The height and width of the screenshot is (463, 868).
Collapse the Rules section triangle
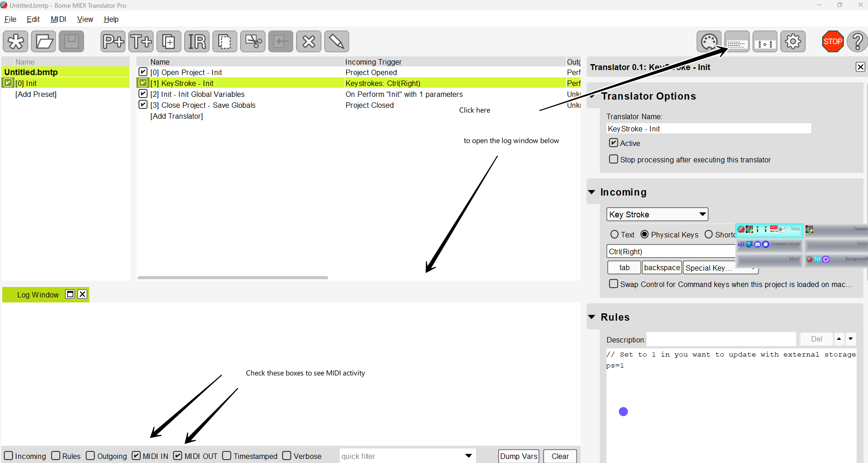point(592,317)
